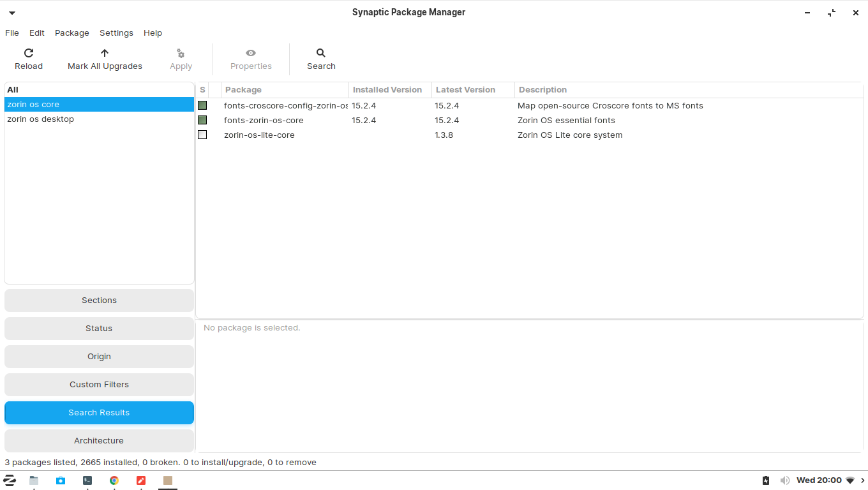Click 'Map open-source Croscore fonts' description
868x490 pixels.
click(x=610, y=106)
